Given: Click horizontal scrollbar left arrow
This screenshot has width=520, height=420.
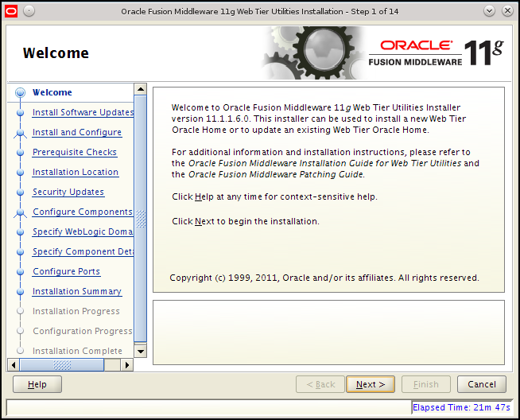Looking at the screenshot, I should coord(14,365).
